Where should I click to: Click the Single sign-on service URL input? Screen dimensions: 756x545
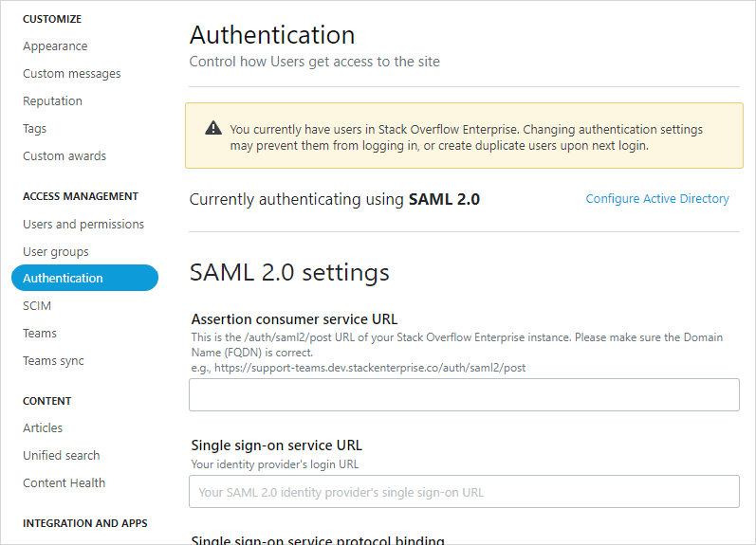pyautogui.click(x=464, y=492)
